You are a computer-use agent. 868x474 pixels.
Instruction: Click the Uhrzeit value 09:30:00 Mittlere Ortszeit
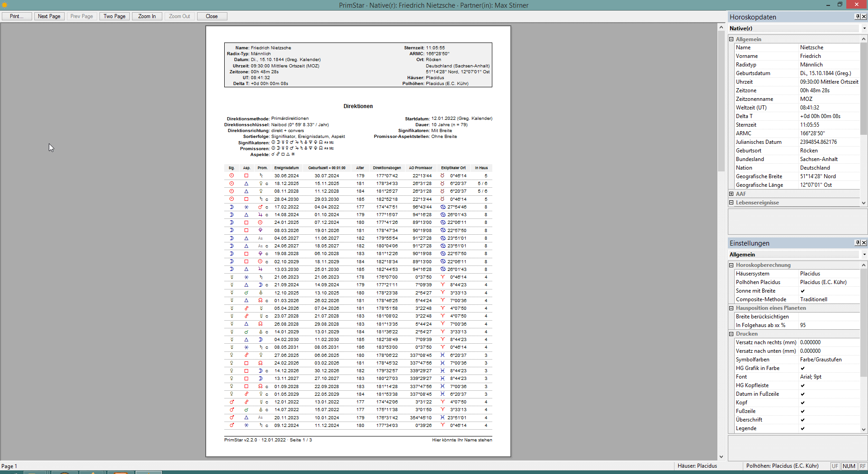coord(829,82)
